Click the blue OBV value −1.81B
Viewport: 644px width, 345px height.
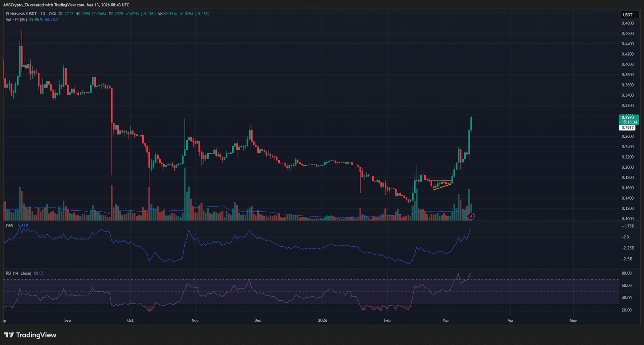[x=23, y=226]
